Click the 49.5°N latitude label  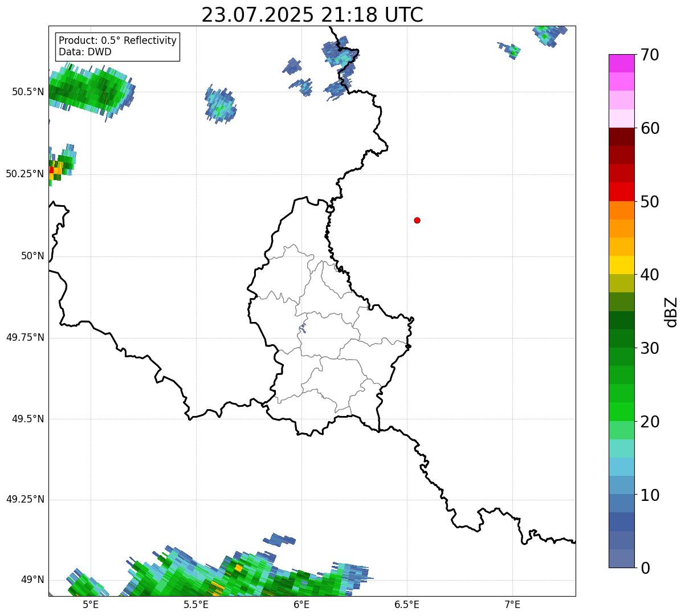click(x=27, y=419)
